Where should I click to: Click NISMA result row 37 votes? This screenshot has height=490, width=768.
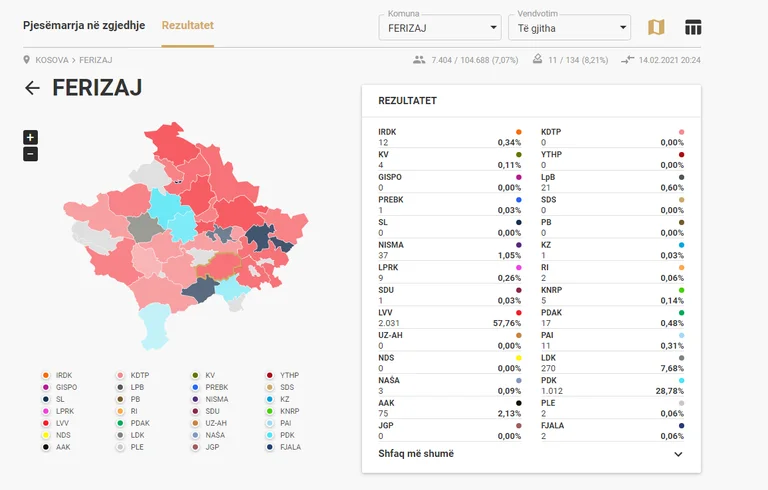pyautogui.click(x=450, y=250)
